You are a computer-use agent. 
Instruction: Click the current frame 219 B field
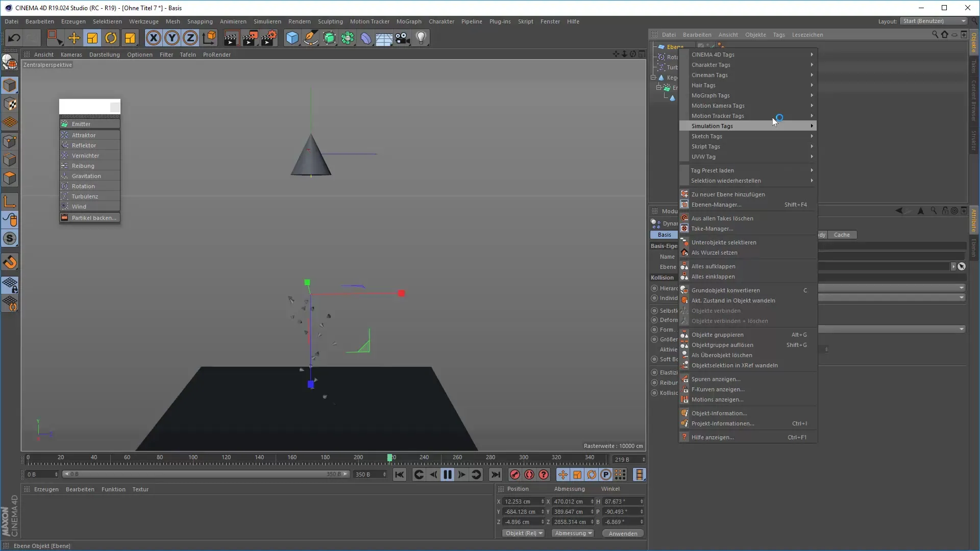coord(628,460)
